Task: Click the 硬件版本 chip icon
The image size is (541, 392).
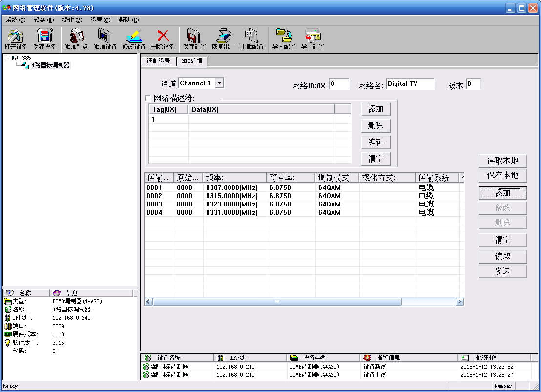Action: coord(8,334)
